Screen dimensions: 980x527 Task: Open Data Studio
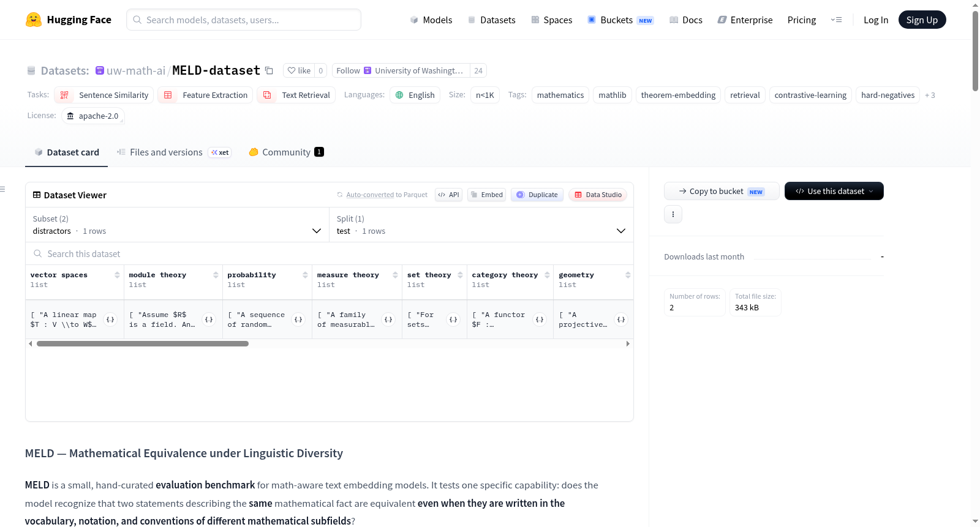click(598, 195)
